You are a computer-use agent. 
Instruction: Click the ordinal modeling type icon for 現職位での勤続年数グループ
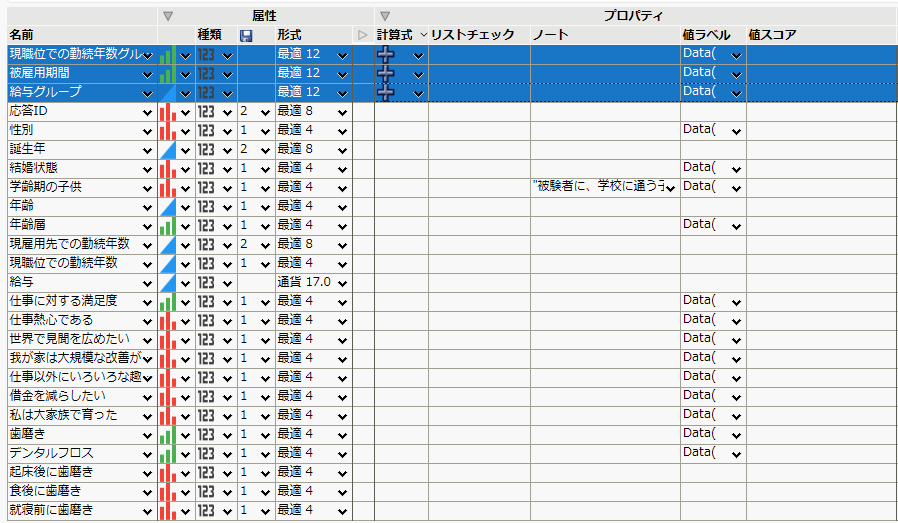[x=168, y=55]
